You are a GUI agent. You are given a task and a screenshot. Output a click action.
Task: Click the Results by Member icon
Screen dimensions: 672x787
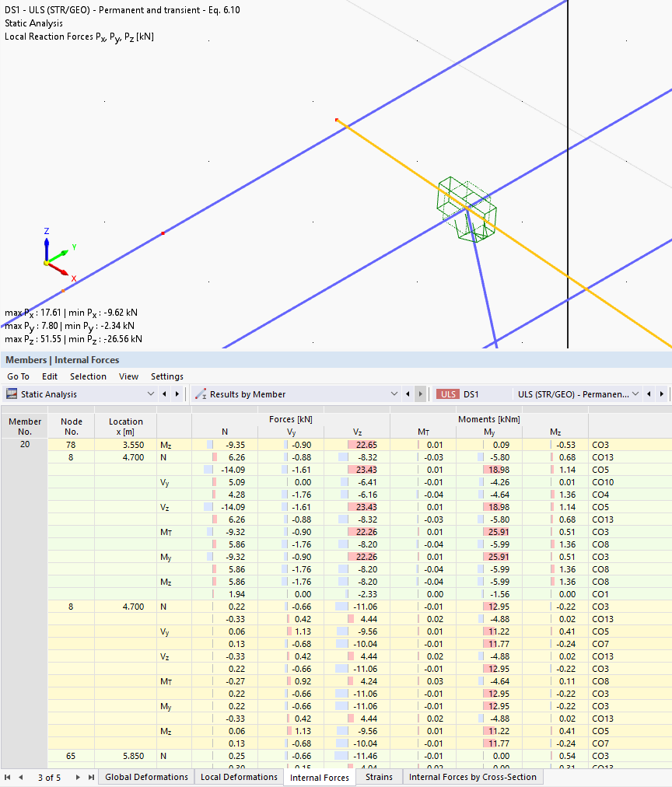(201, 394)
